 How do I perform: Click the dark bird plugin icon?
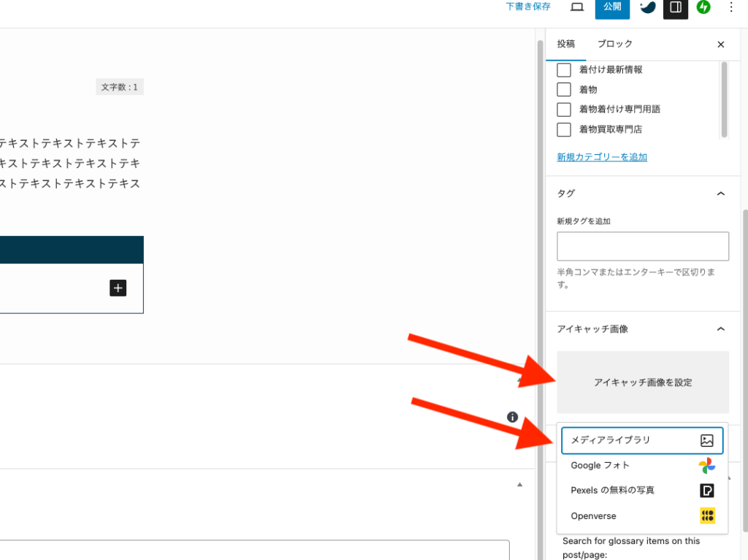coord(647,7)
